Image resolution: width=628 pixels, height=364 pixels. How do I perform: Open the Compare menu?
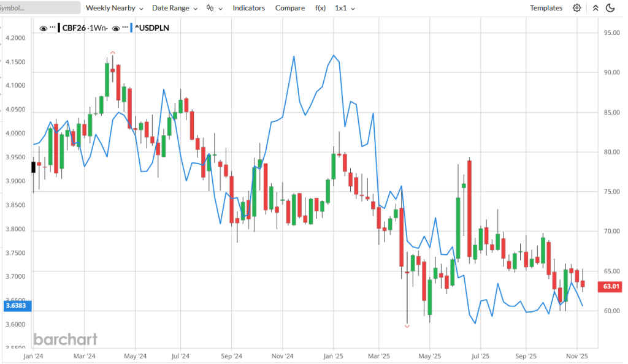tap(290, 8)
